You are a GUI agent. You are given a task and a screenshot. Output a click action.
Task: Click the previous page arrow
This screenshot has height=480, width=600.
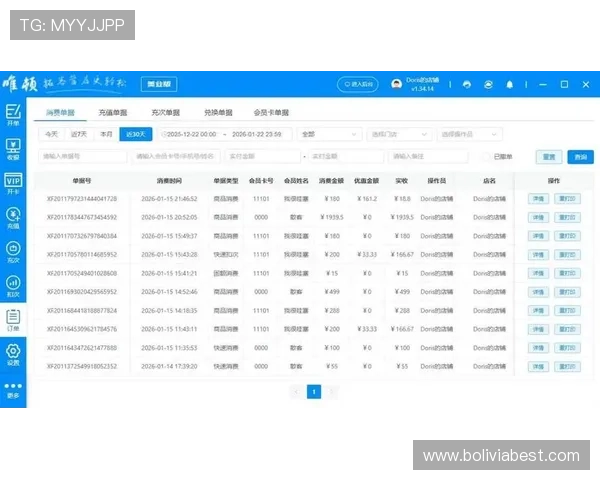296,392
